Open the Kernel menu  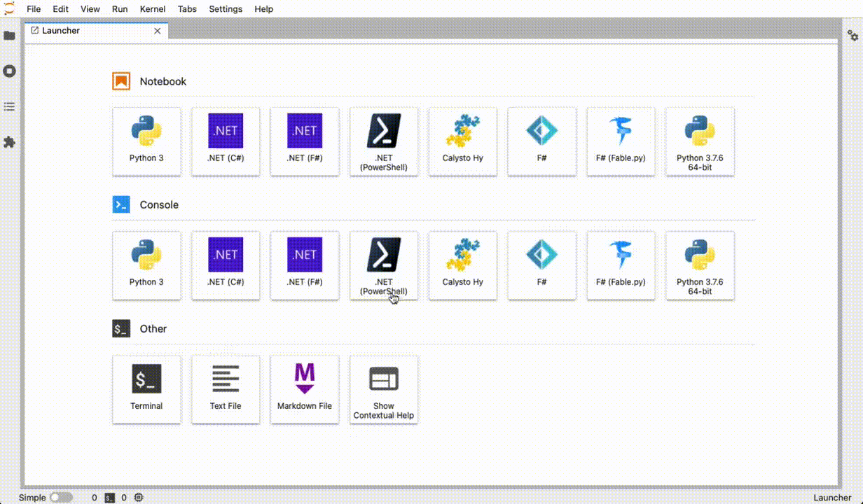pyautogui.click(x=153, y=9)
